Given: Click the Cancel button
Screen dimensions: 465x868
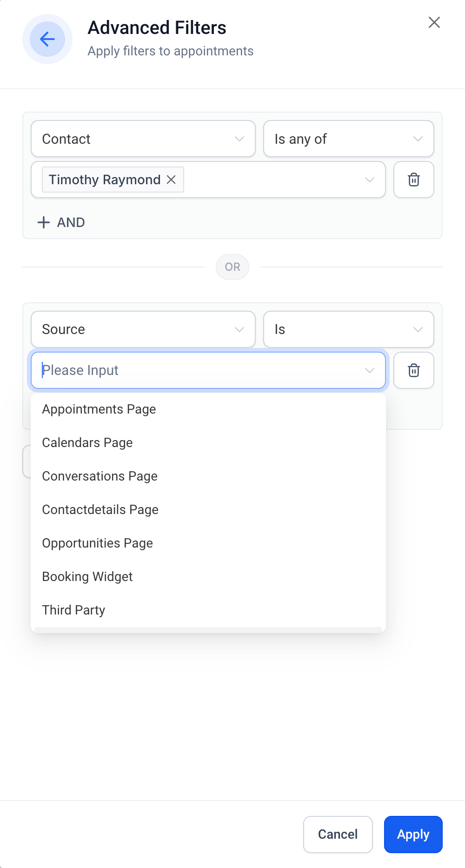Looking at the screenshot, I should click(338, 835).
